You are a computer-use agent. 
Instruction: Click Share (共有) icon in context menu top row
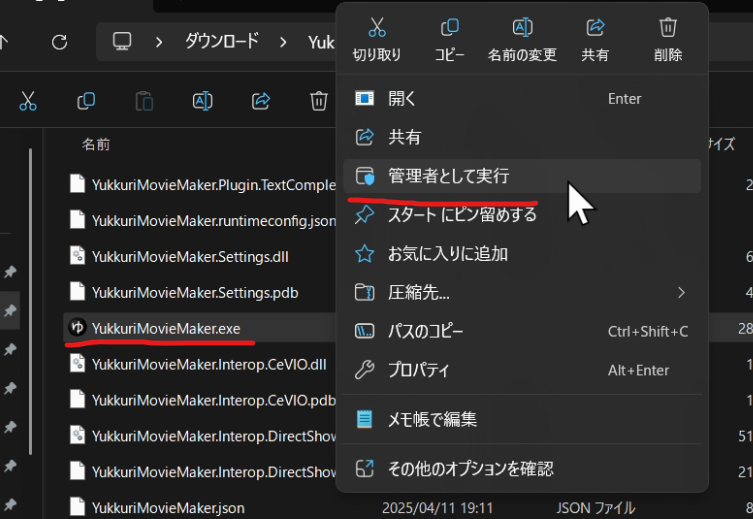point(595,27)
